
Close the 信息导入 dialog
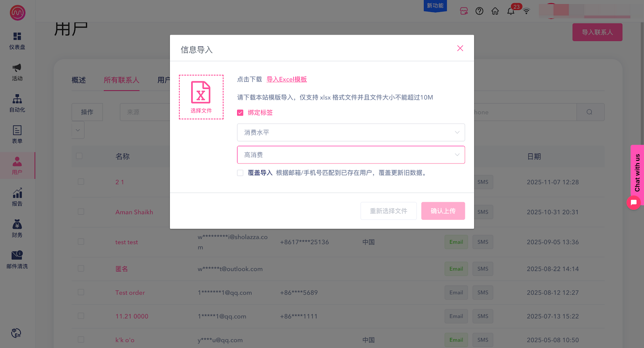[x=460, y=48]
